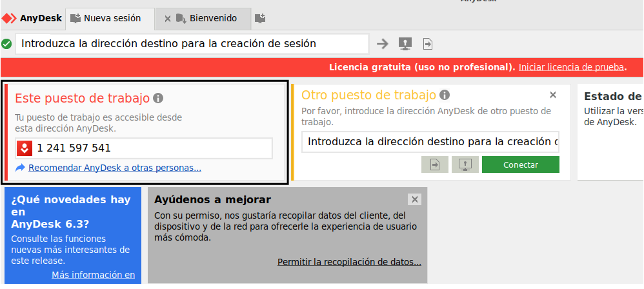Click the AnyDesk logo in the tab bar
Screen dimensions: 644x289
32,18
